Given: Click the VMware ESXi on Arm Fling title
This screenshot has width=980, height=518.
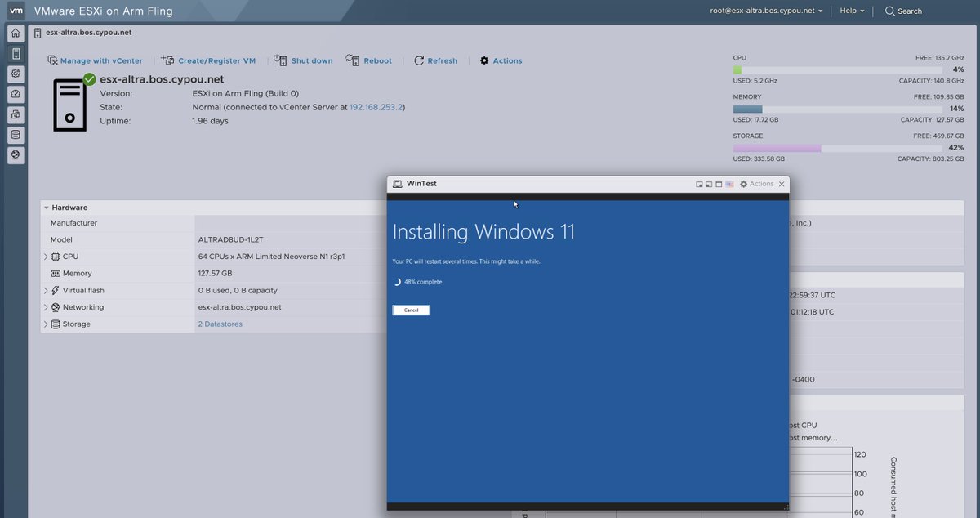Looking at the screenshot, I should click(x=103, y=11).
